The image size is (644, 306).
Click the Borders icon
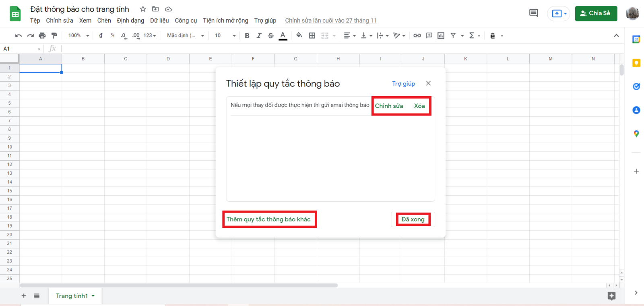pyautogui.click(x=312, y=35)
